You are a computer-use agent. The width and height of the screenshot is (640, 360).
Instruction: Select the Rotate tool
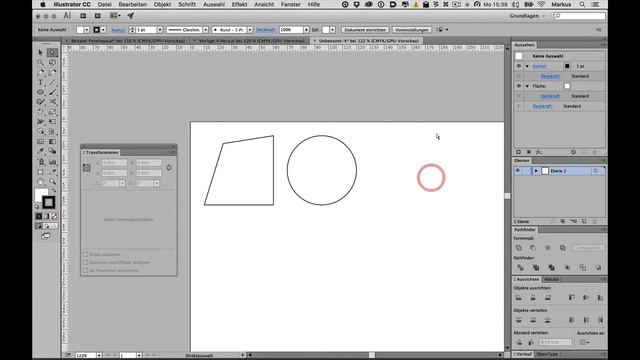(40, 112)
